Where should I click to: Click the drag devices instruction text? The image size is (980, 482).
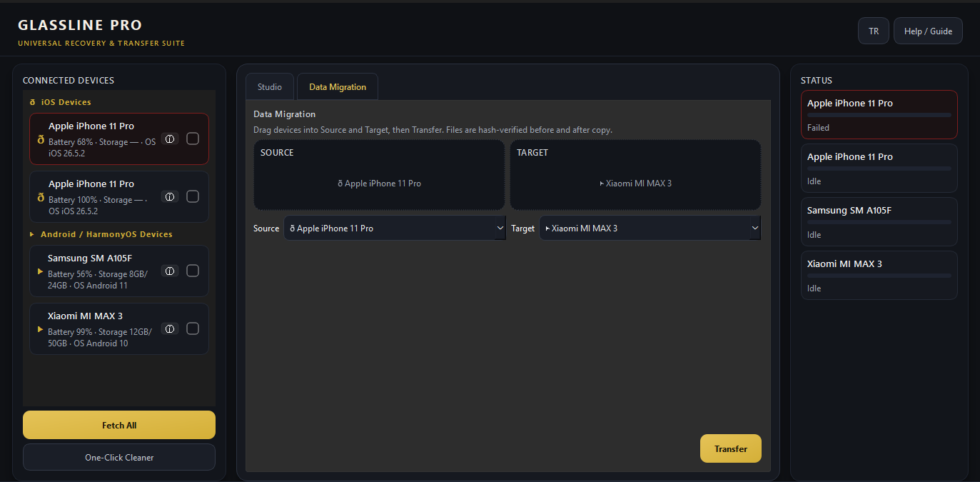tap(433, 130)
